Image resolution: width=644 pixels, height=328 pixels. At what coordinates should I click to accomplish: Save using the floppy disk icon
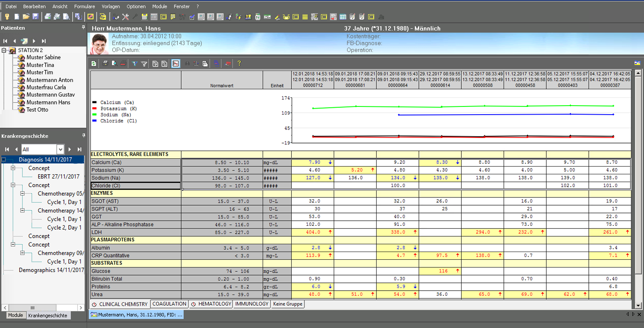click(35, 17)
